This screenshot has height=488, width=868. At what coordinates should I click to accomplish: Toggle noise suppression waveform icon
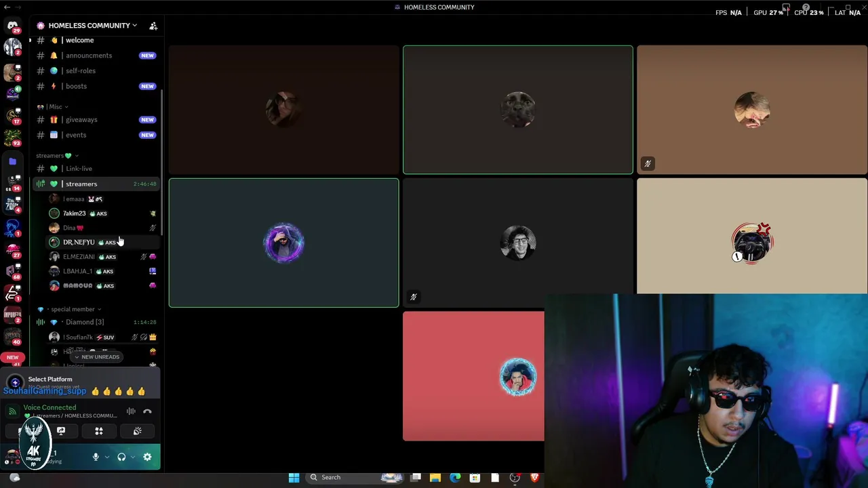point(131,411)
